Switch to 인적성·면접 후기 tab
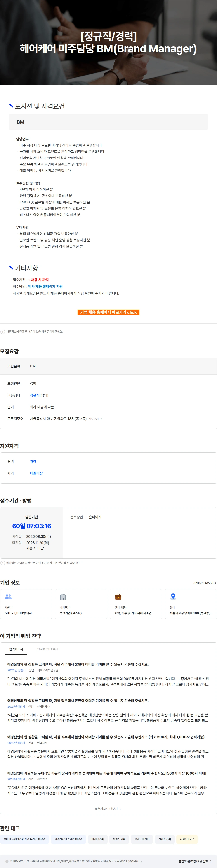Viewport: 217px width, 868px height. (48, 649)
